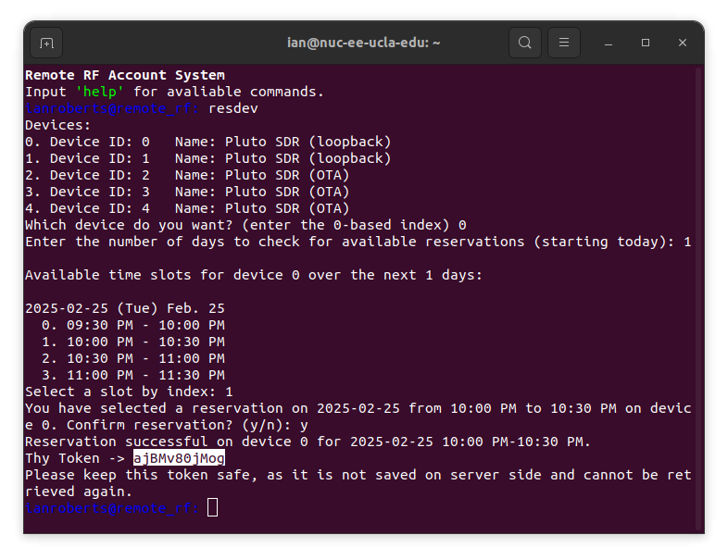This screenshot has height=560, width=728.
Task: Click the 'Reservation successful' message line
Action: point(308,442)
